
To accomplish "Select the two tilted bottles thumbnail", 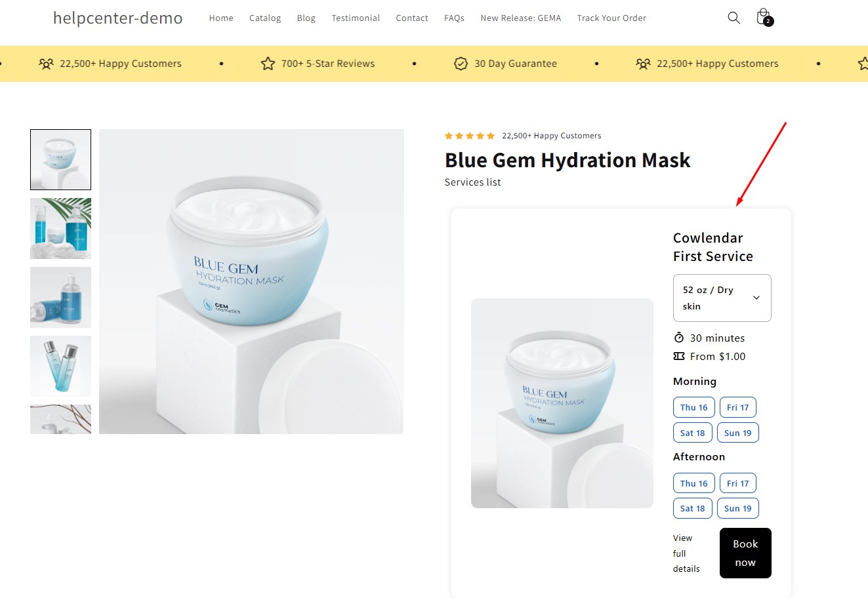I will tap(60, 366).
